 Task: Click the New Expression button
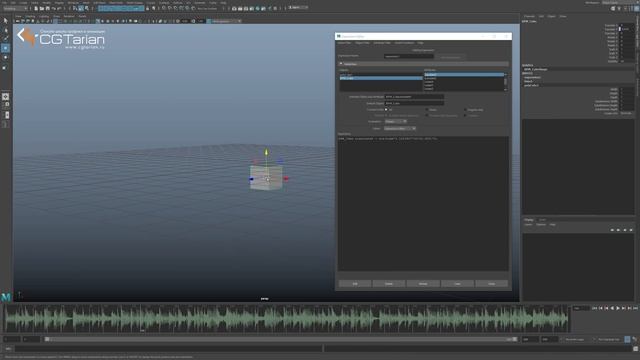point(450,57)
